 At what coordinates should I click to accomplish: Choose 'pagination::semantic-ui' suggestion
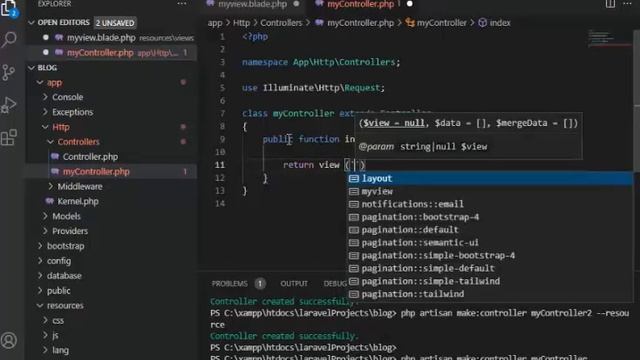click(490, 242)
